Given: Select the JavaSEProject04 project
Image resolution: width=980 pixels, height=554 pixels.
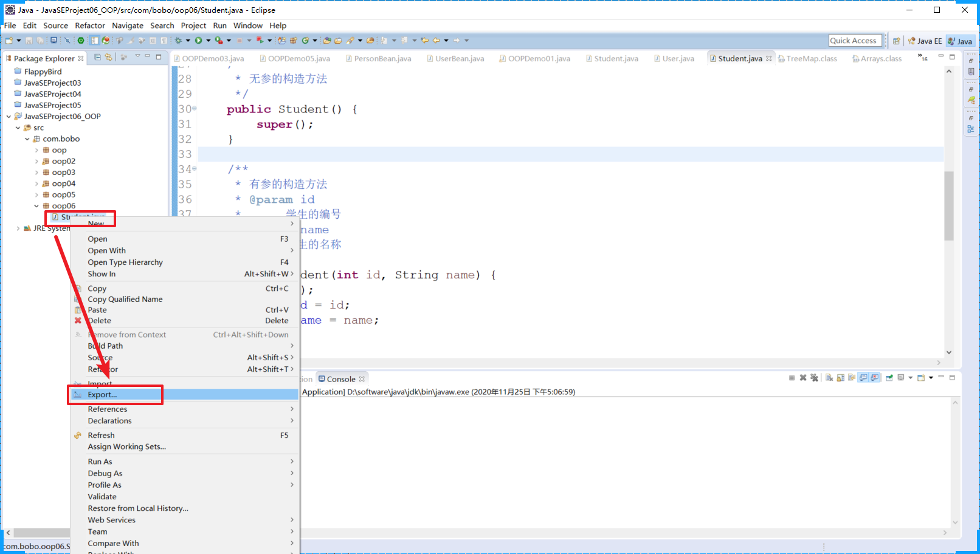Looking at the screenshot, I should (47, 94).
